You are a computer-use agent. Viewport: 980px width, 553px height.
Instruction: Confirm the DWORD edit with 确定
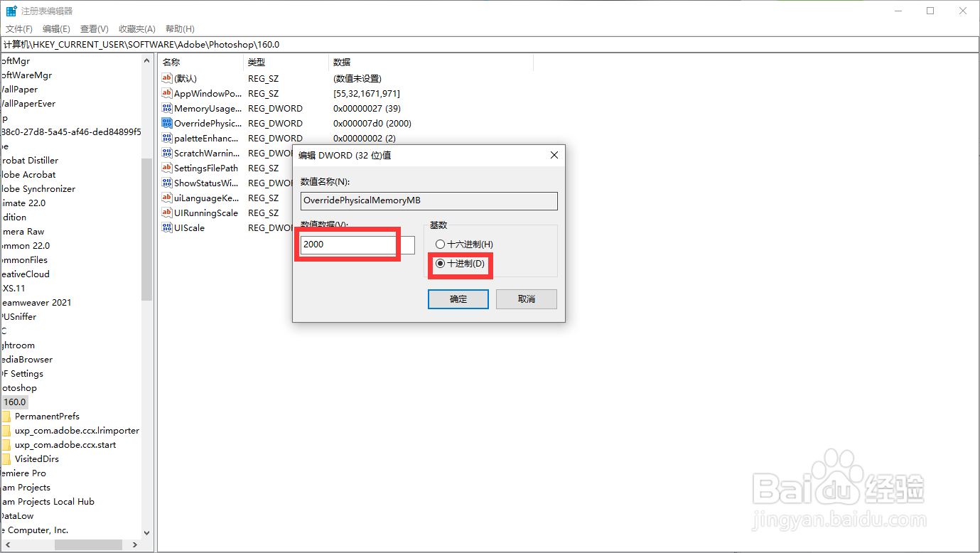[x=458, y=299]
